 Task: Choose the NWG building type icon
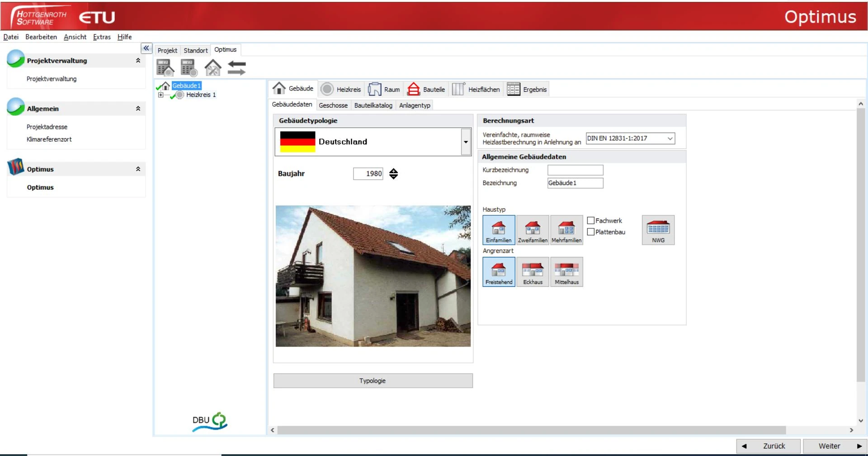[x=658, y=230]
